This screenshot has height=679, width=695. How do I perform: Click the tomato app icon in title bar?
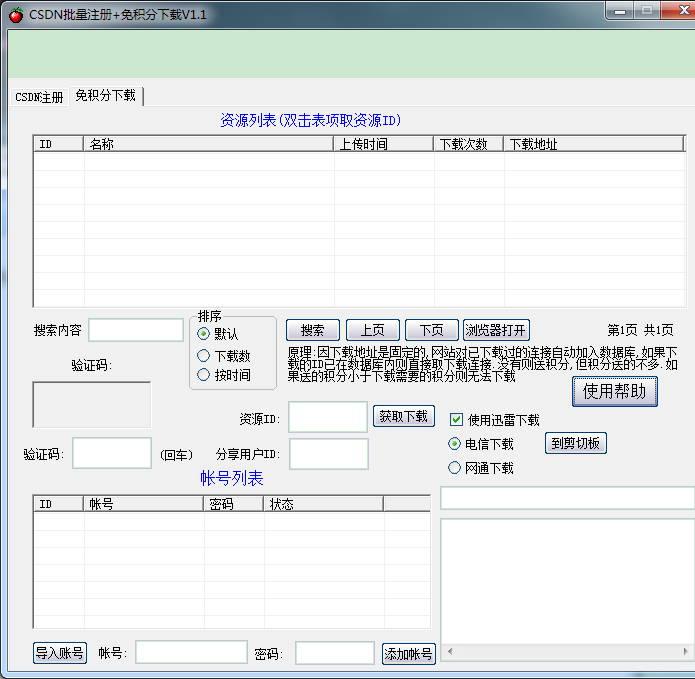click(x=15, y=14)
